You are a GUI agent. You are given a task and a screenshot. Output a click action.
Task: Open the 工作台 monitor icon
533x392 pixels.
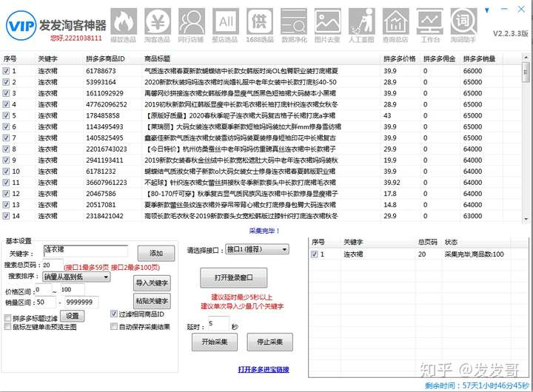[429, 21]
